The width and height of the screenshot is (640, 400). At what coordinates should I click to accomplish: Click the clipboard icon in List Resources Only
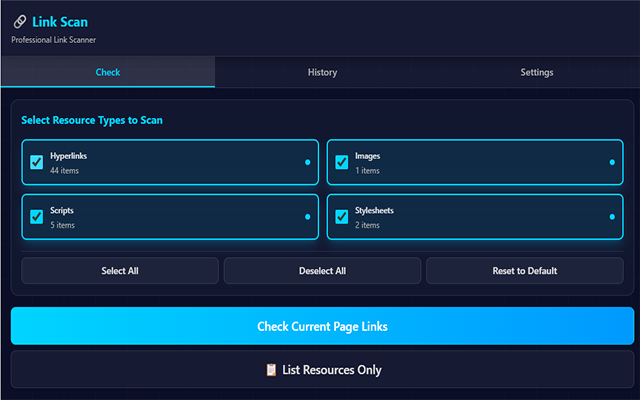[271, 370]
